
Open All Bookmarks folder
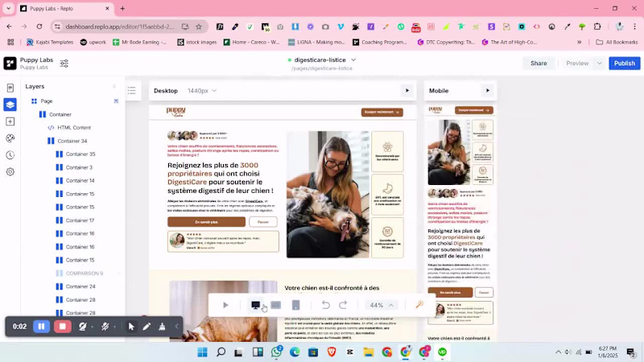coord(617,43)
